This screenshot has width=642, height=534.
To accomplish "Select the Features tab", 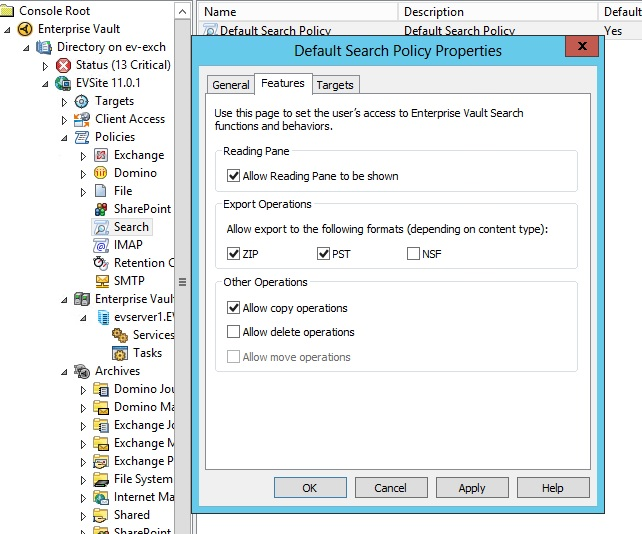I will pos(283,84).
